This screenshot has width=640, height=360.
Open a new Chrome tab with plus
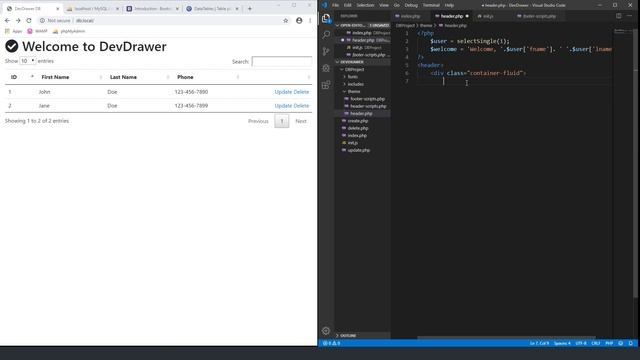click(x=250, y=8)
